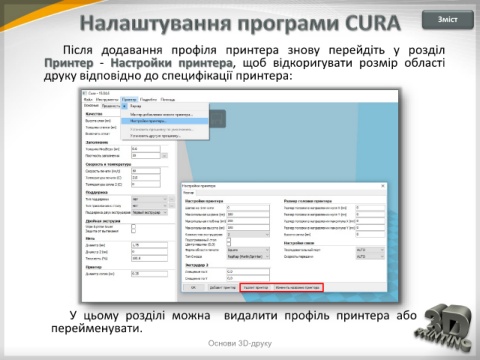The width and height of the screenshot is (480, 360).
Task: Click the remove printer button in the red box
Action: 256,287
